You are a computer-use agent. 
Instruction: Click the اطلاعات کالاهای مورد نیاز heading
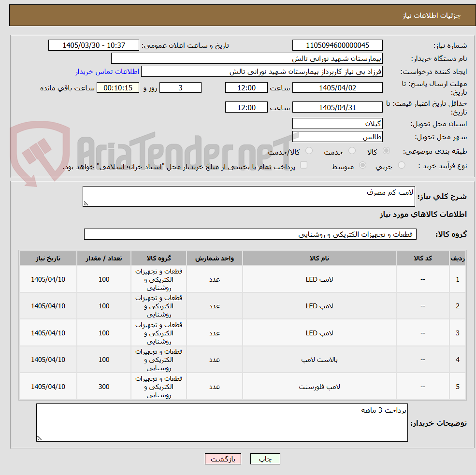coord(423,215)
